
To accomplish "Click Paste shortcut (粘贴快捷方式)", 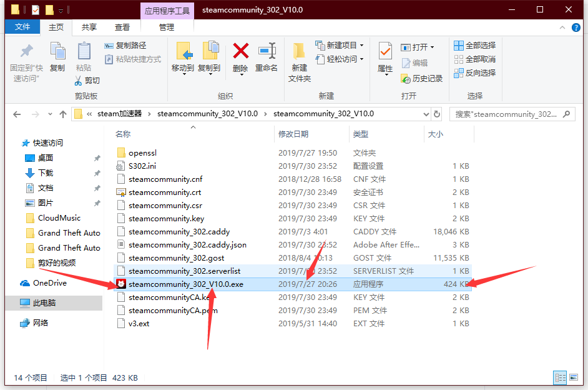I will [x=133, y=59].
